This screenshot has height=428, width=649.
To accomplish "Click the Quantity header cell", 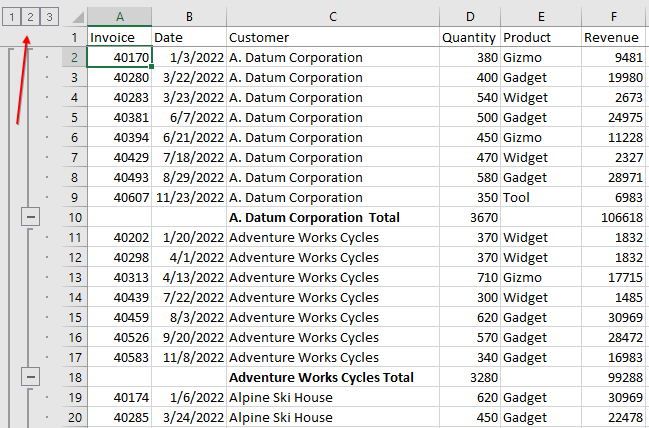I will pos(470,37).
